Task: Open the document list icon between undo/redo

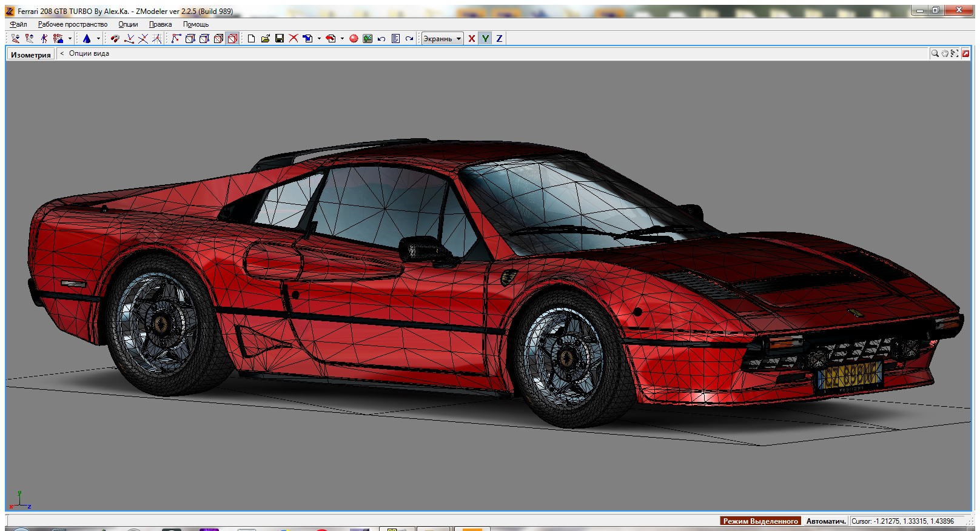Action: coord(395,38)
